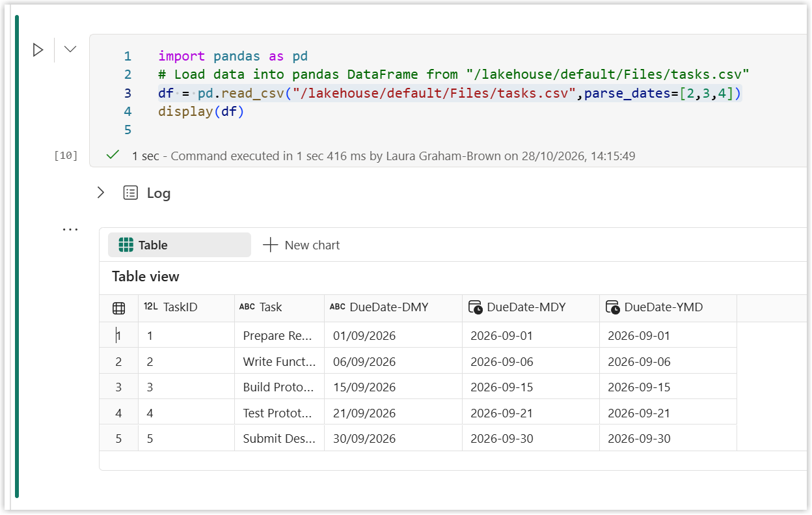Click the [10] execution count label
This screenshot has height=515, width=812.
[66, 155]
